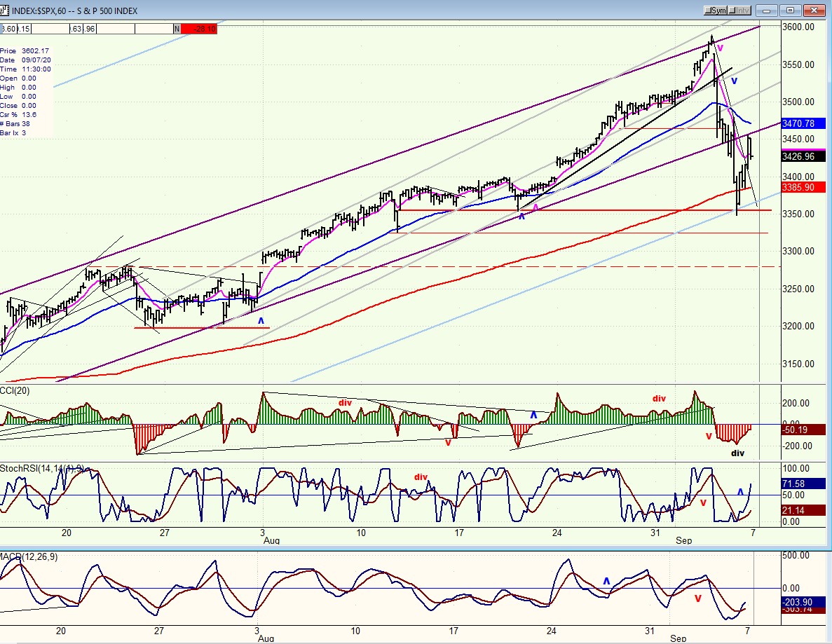The height and width of the screenshot is (644, 832).
Task: Click the blue V marker near 3525
Action: [734, 81]
